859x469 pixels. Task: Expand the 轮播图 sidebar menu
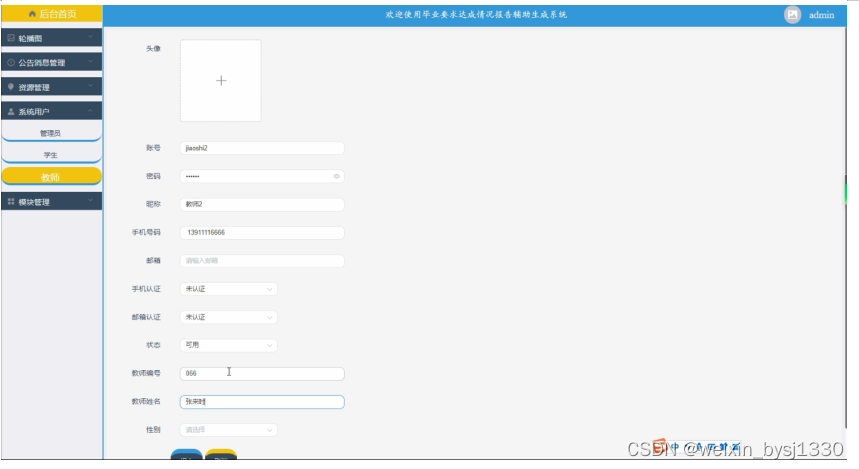(51, 38)
